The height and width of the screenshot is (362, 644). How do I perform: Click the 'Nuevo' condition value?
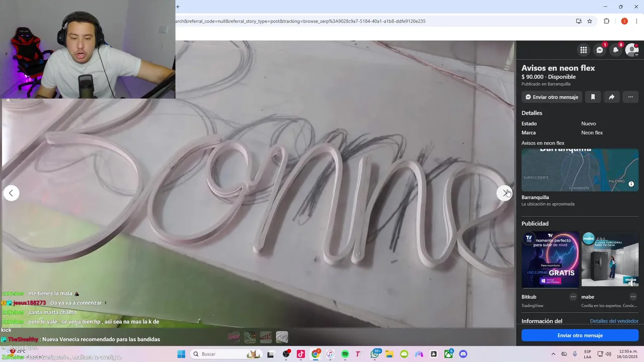[x=588, y=124]
